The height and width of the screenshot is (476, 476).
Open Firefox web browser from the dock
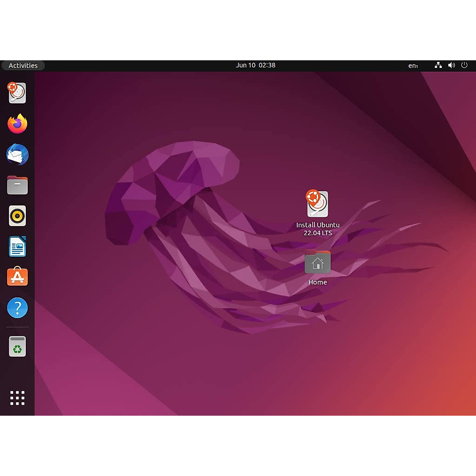click(x=17, y=124)
